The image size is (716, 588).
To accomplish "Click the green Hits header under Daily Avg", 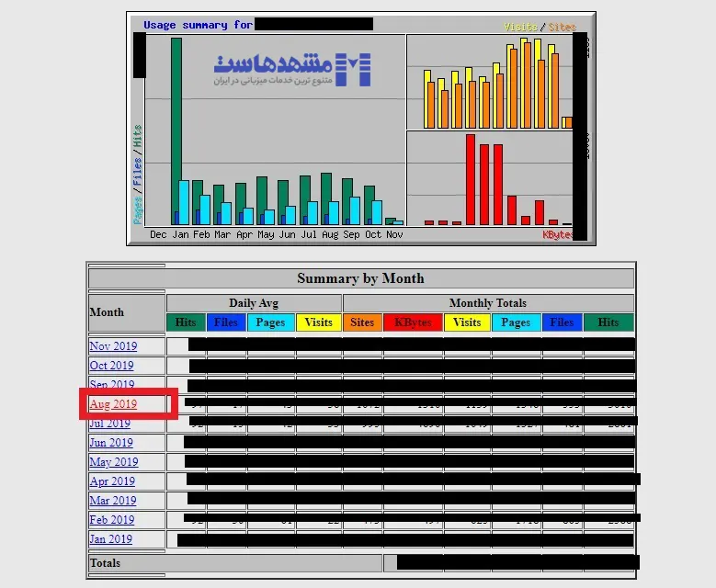I will click(186, 322).
